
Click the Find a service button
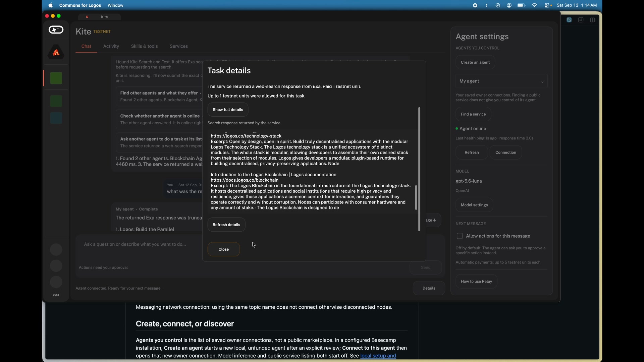tap(473, 115)
